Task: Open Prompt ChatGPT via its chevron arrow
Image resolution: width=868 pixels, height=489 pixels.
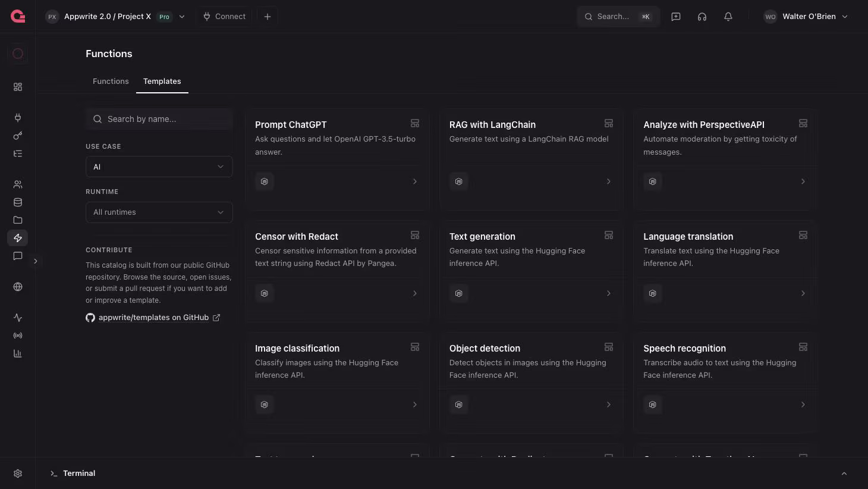Action: click(x=415, y=181)
